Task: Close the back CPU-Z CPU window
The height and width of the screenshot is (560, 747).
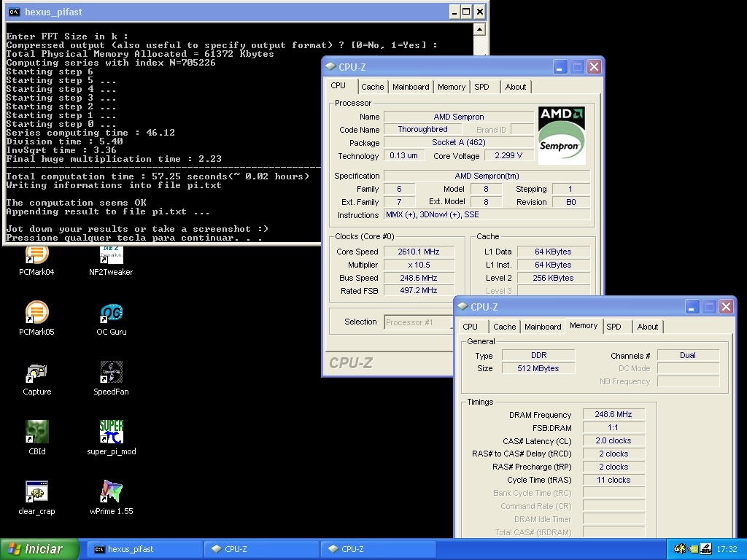Action: (x=594, y=67)
